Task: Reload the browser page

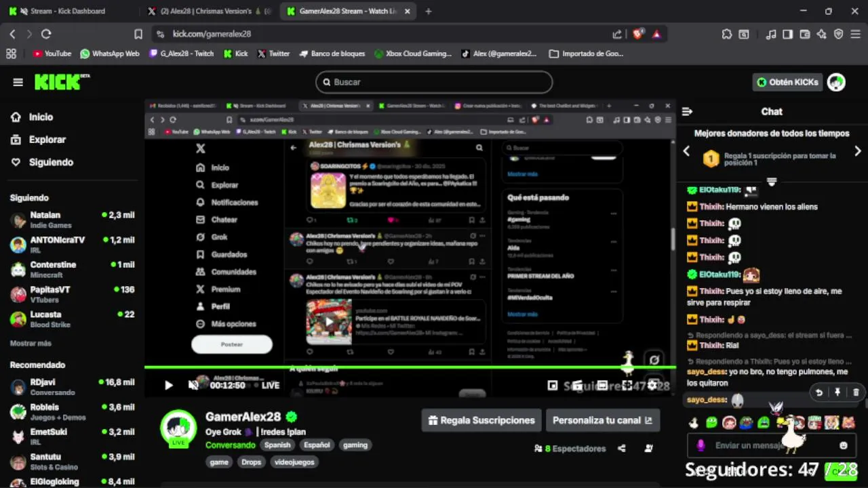Action: click(x=46, y=34)
